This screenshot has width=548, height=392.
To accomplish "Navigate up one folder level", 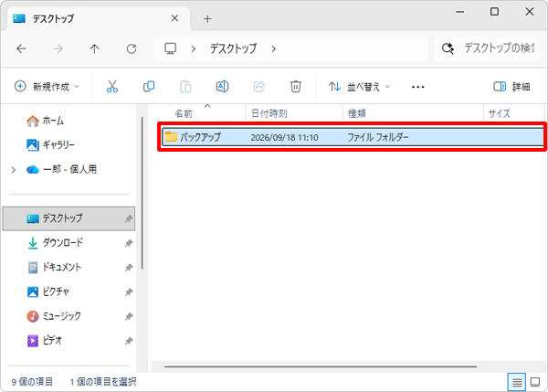I will tap(94, 48).
